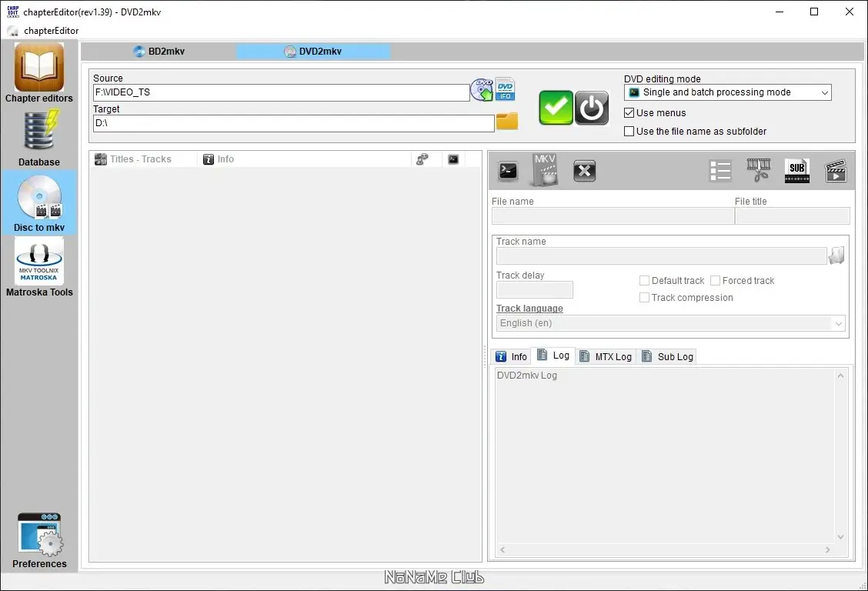Toggle the Forced track checkbox

pos(715,281)
